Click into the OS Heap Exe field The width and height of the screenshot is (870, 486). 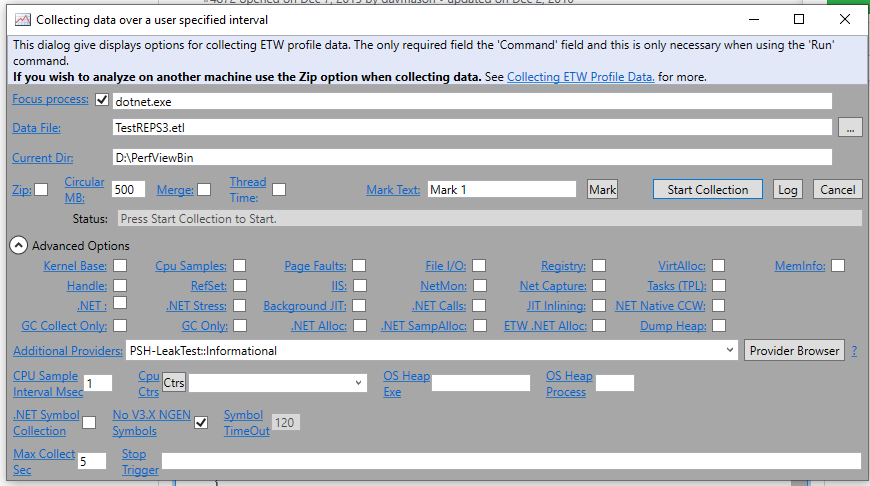click(x=481, y=383)
